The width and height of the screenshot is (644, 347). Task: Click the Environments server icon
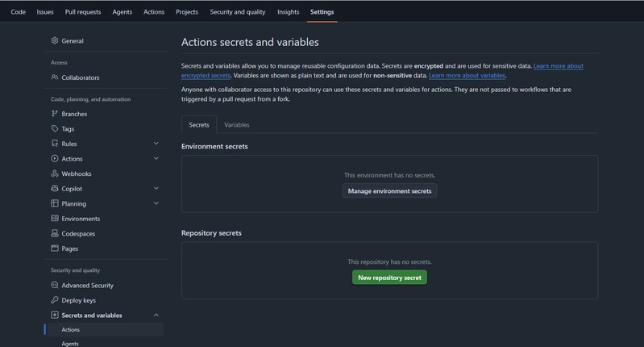(x=55, y=219)
